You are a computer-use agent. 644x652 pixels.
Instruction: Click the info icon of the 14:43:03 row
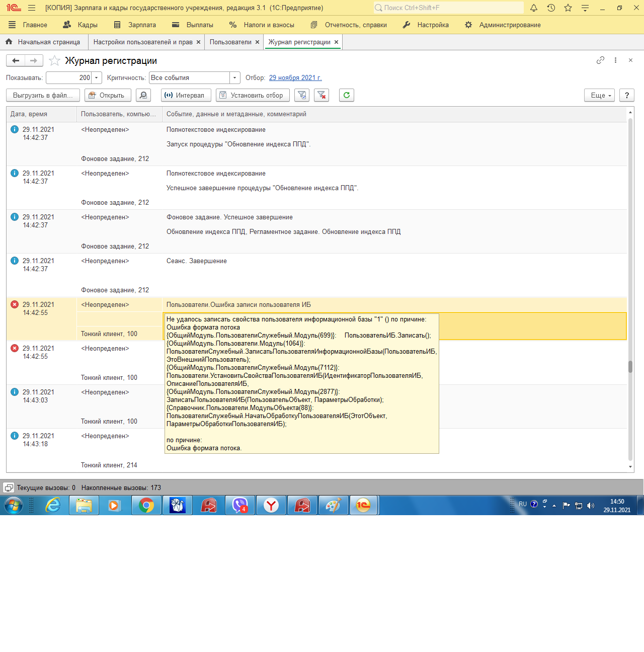15,392
